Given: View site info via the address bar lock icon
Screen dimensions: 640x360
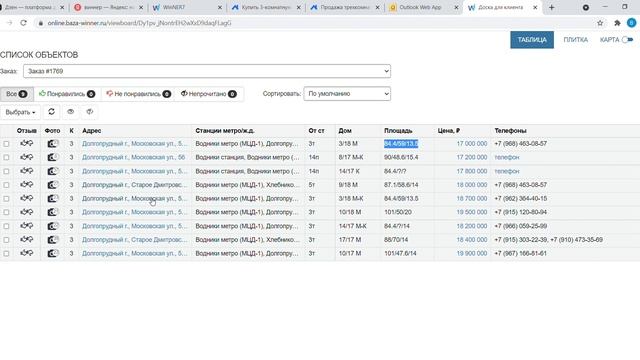Looking at the screenshot, I should click(40, 23).
